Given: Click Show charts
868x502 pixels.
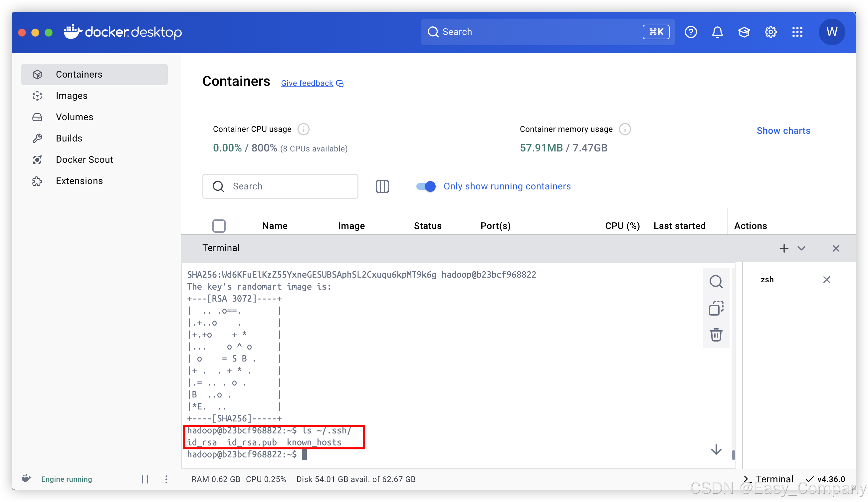Looking at the screenshot, I should (x=783, y=130).
